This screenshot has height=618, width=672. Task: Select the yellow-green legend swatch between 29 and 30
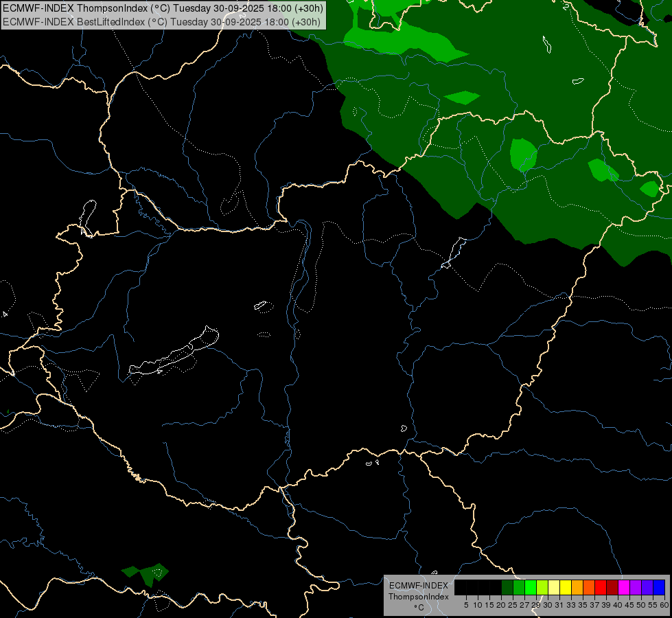tap(542, 587)
